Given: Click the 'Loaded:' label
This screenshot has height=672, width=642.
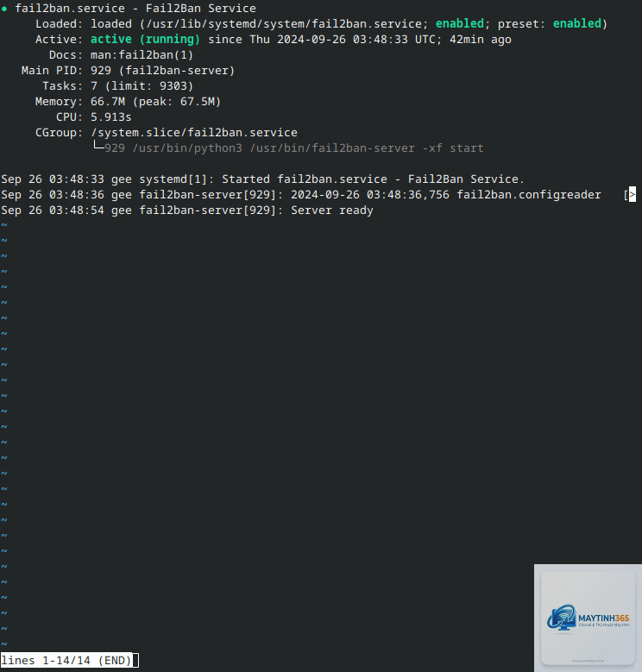Looking at the screenshot, I should point(60,24).
